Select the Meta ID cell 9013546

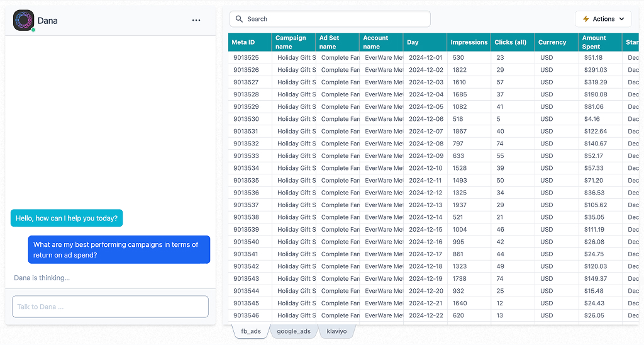point(250,315)
